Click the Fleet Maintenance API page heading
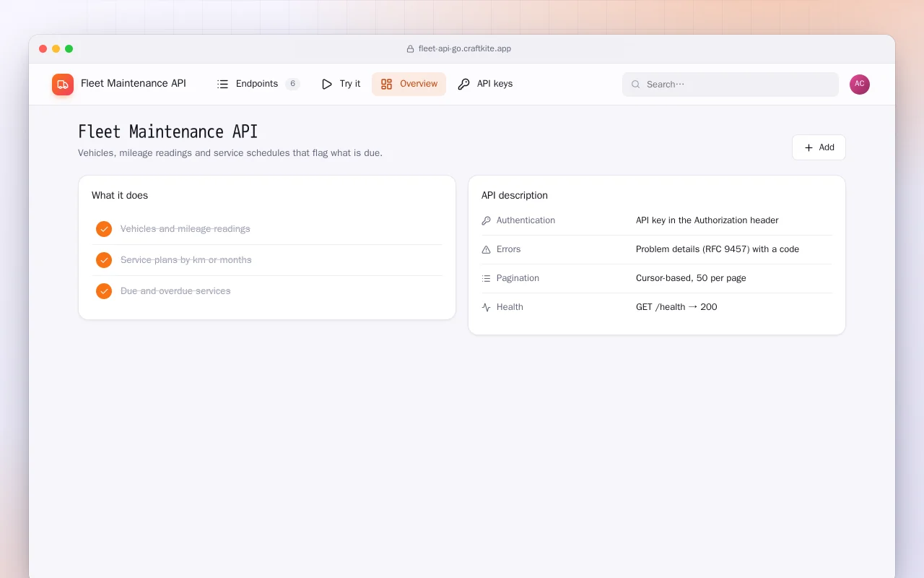The width and height of the screenshot is (924, 578). click(x=167, y=131)
